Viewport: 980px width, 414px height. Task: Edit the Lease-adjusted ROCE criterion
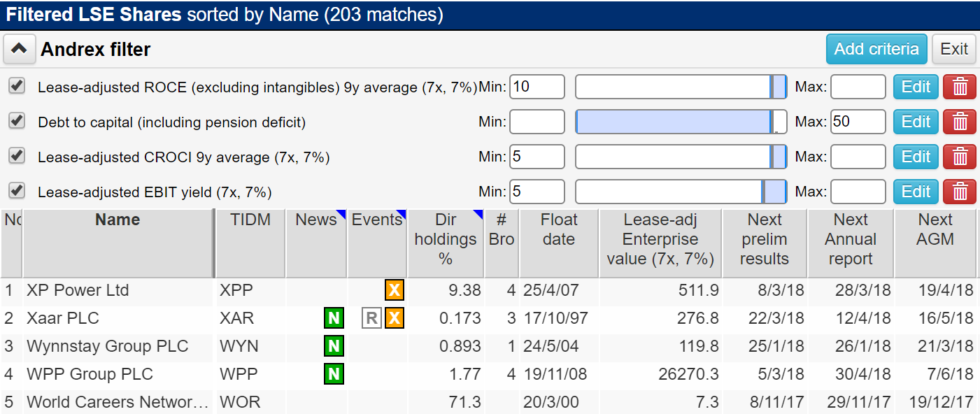[x=916, y=87]
